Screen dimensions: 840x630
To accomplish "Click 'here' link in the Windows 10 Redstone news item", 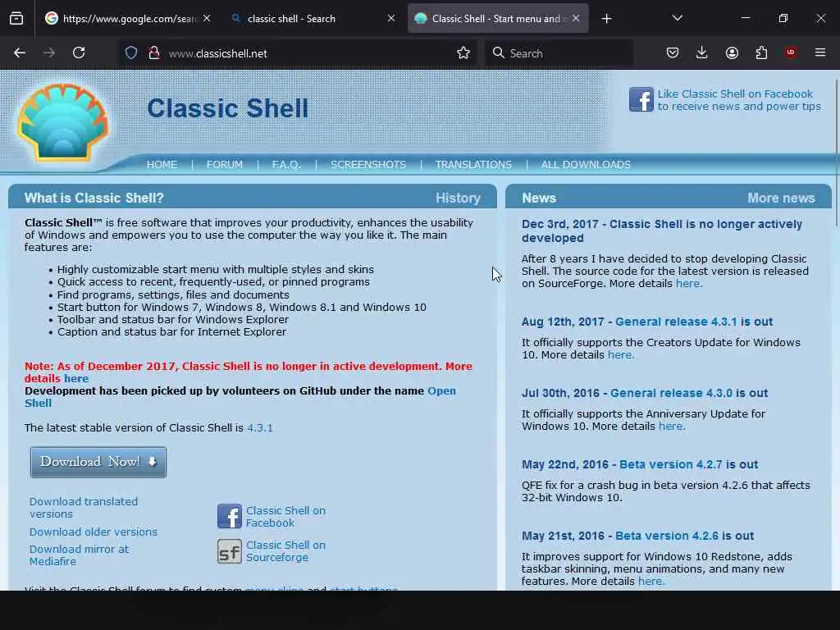I will (x=651, y=582).
